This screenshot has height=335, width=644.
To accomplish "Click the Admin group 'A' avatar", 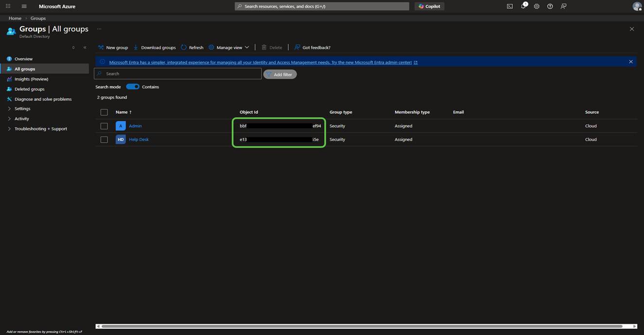I will point(121,126).
